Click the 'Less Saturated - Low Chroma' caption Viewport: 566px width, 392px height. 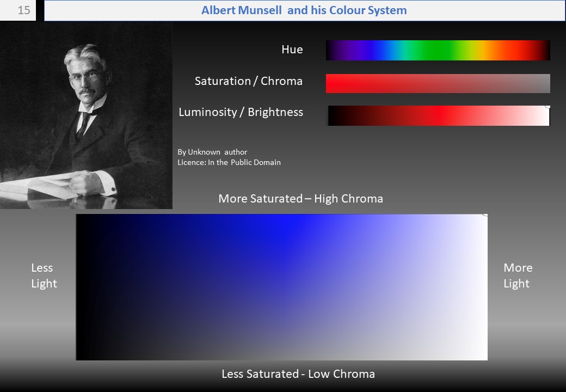[x=298, y=374]
